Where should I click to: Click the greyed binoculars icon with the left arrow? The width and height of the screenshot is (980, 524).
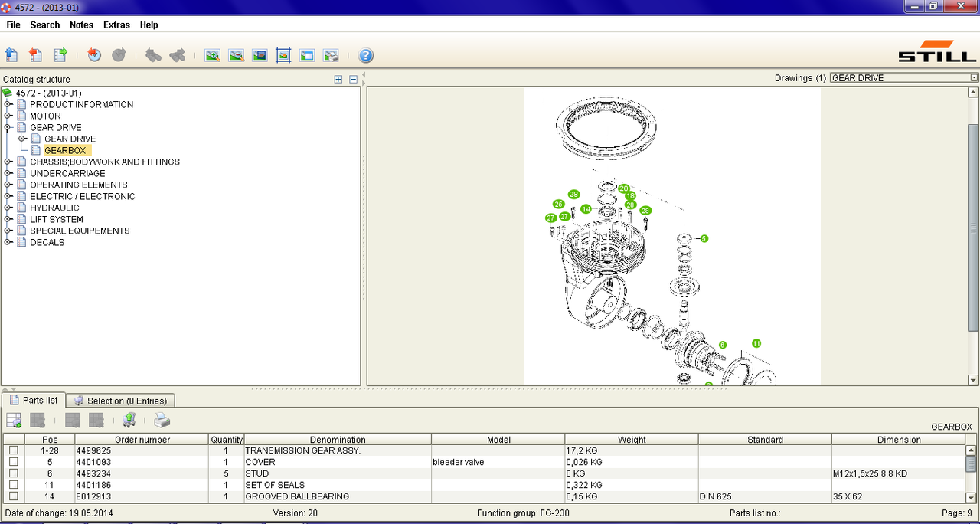pyautogui.click(x=153, y=55)
